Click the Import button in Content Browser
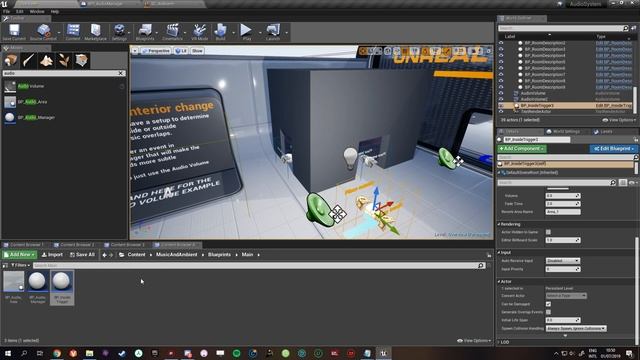 pyautogui.click(x=52, y=255)
